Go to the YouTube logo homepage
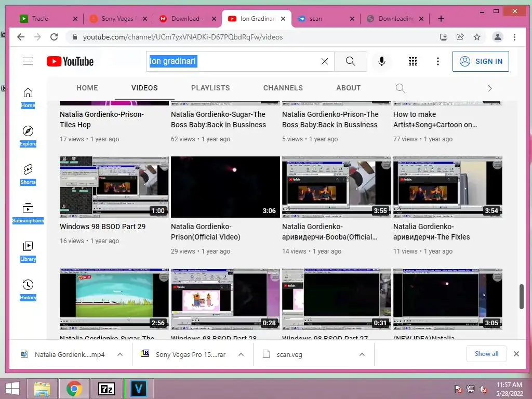Image resolution: width=532 pixels, height=399 pixels. coord(70,61)
